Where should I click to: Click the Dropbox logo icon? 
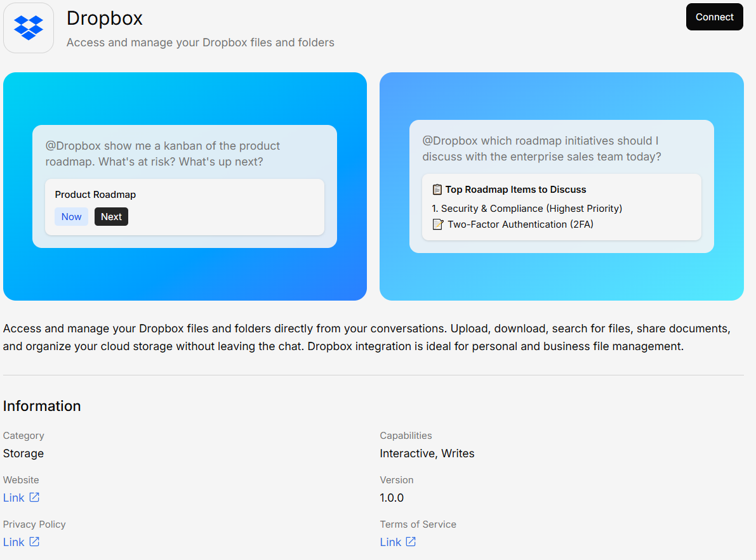tap(29, 28)
